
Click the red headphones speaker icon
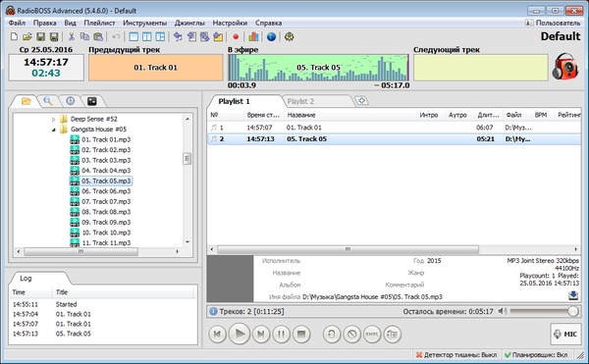(x=565, y=67)
